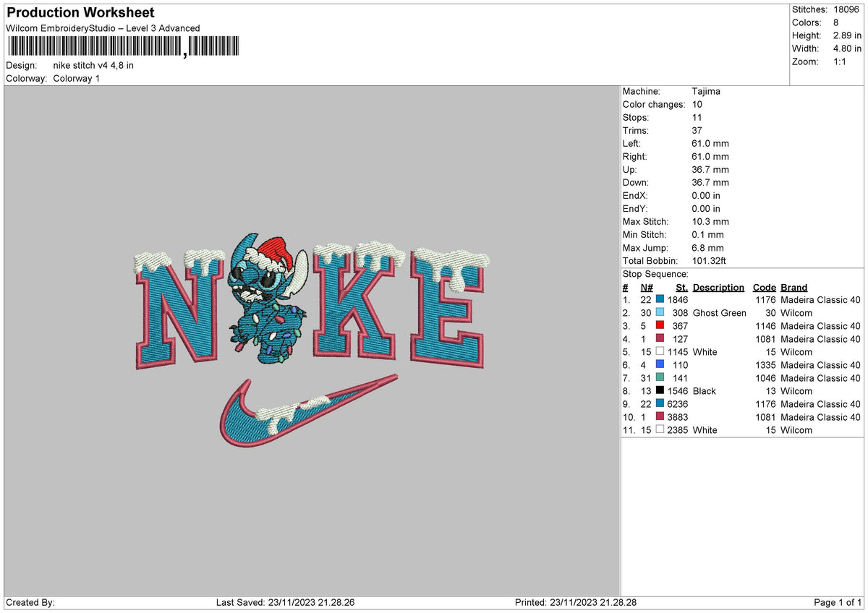Click the 'Brand' column header
Viewport: 868px width, 613px height.
[x=793, y=287]
